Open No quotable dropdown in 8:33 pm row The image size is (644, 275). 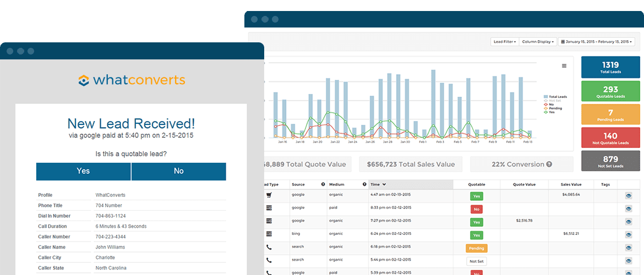pos(477,209)
